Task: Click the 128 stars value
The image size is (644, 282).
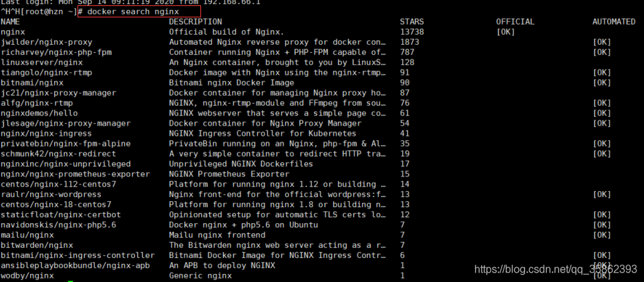Action: coord(407,63)
